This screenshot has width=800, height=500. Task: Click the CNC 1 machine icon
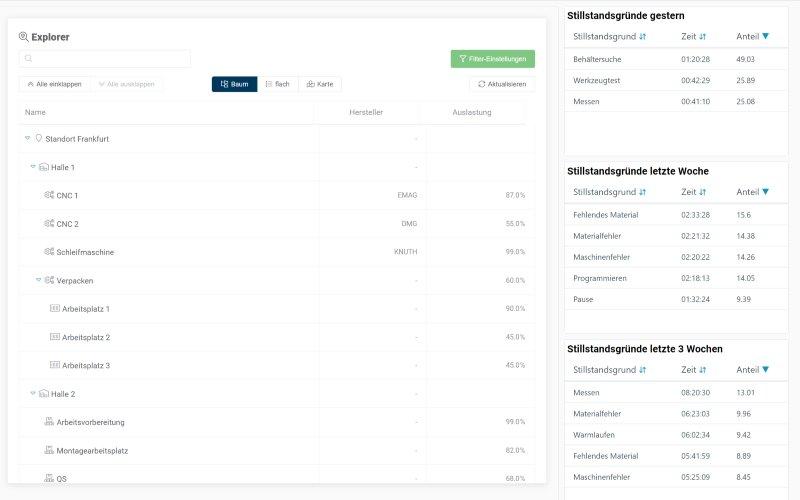click(49, 195)
